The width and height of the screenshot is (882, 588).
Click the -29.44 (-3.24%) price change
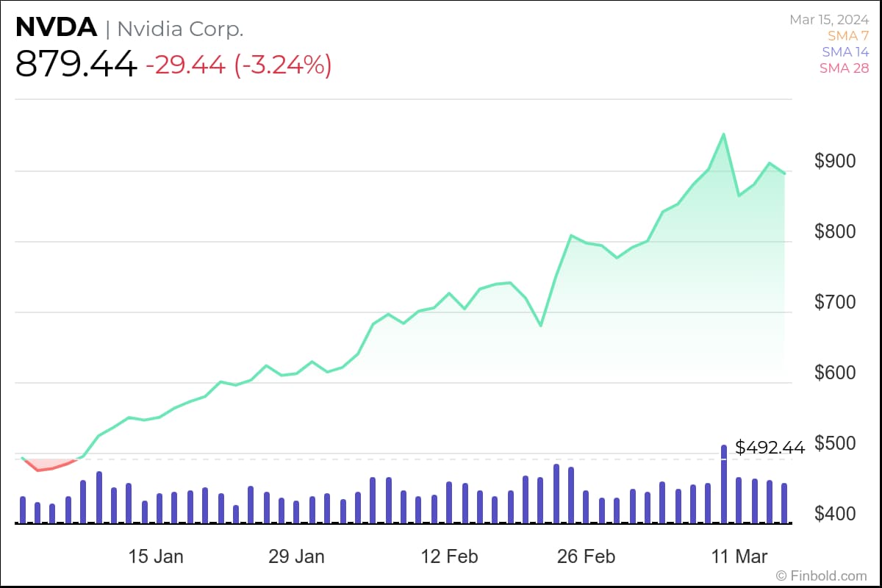pyautogui.click(x=239, y=65)
